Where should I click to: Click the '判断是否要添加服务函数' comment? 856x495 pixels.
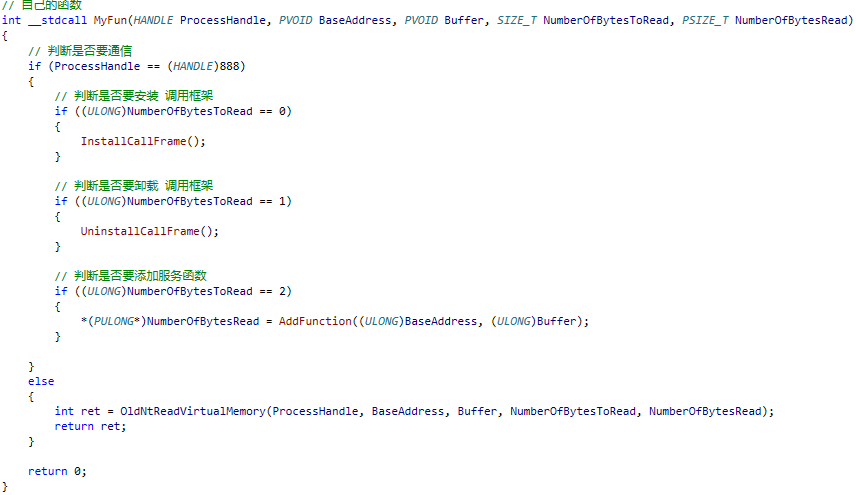[130, 276]
